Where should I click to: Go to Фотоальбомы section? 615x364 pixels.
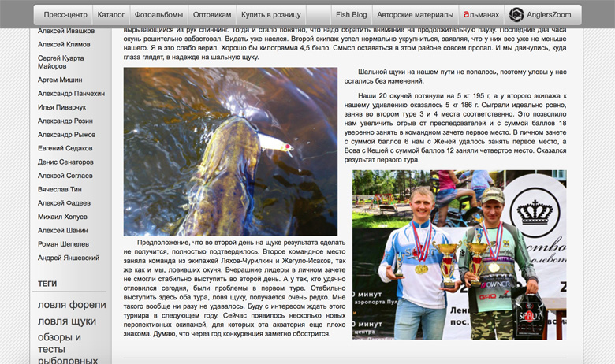(x=159, y=15)
